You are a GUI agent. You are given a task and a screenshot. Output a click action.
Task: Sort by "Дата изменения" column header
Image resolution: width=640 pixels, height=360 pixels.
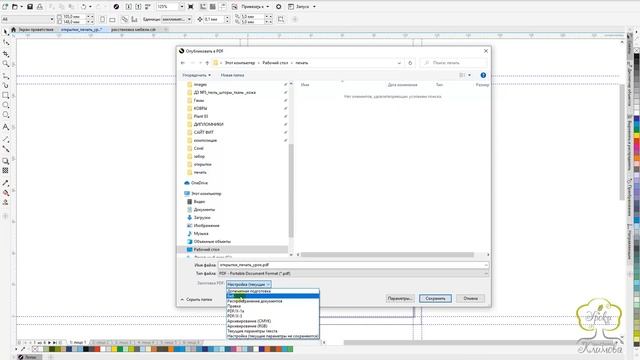tap(402, 84)
